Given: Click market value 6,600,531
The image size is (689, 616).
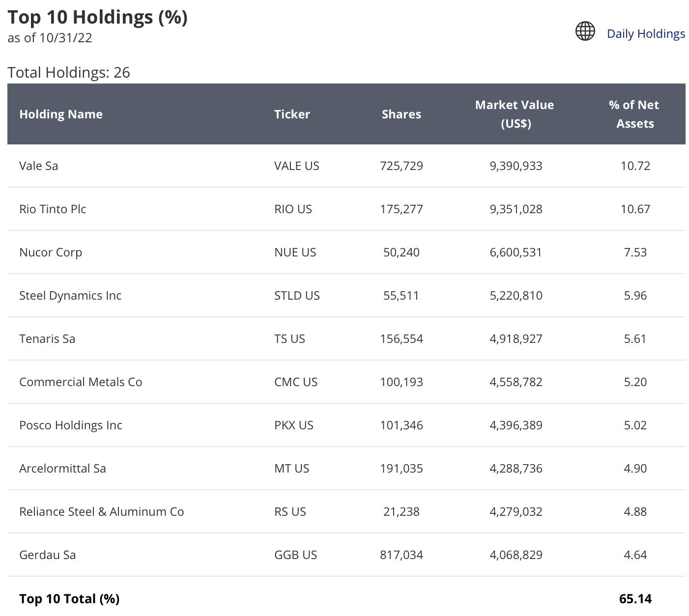Looking at the screenshot, I should (516, 252).
